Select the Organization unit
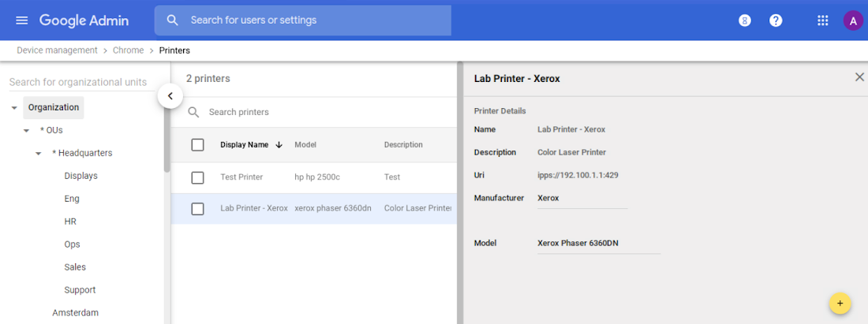The width and height of the screenshot is (868, 324). (x=54, y=107)
